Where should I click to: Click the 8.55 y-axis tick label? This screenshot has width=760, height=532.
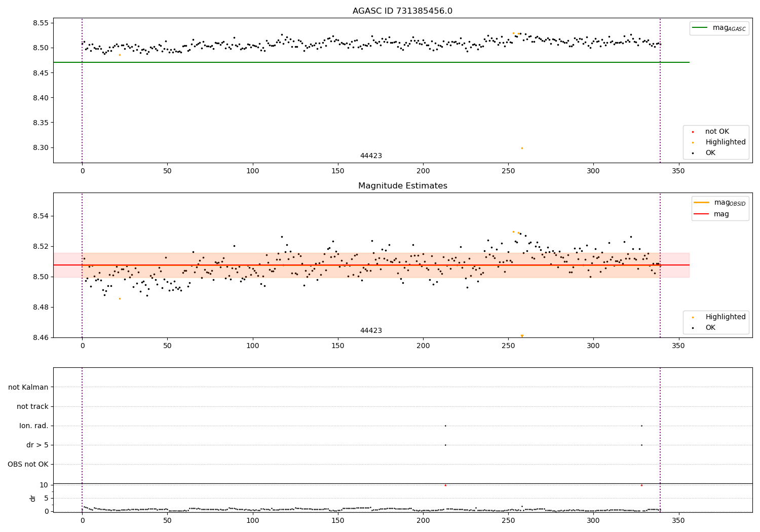coord(41,23)
